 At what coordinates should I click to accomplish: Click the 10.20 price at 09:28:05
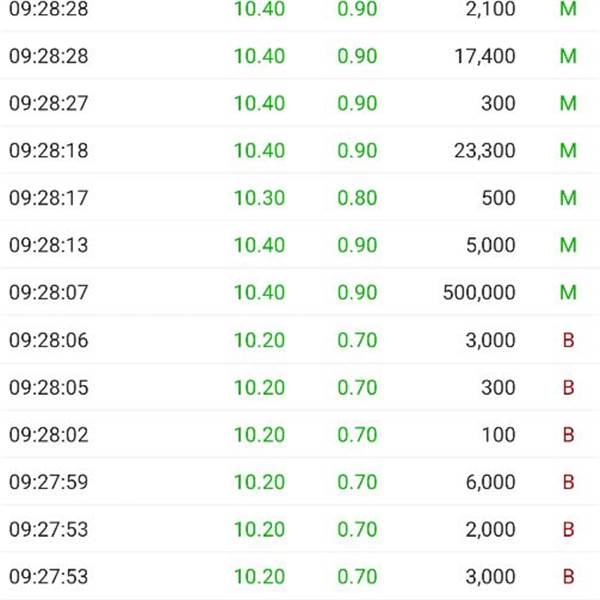click(259, 387)
